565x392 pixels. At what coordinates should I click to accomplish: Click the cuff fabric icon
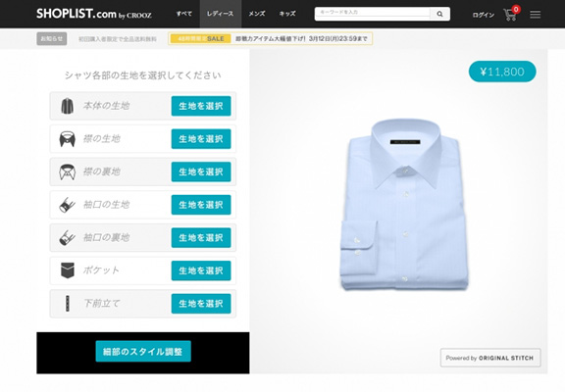coord(67,205)
